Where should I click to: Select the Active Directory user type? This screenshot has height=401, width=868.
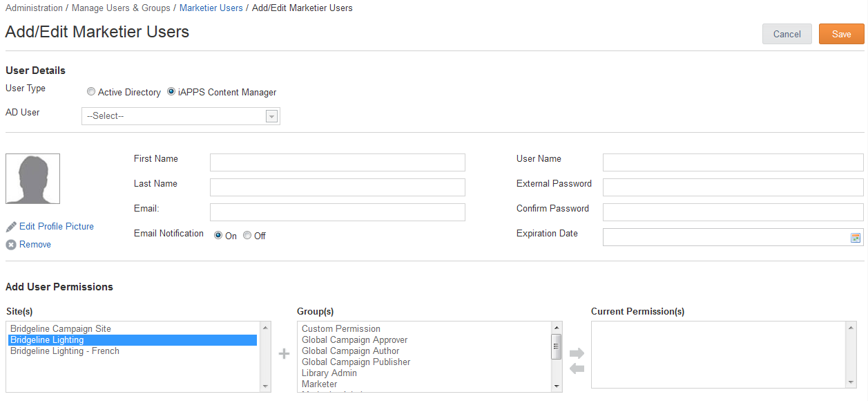91,92
